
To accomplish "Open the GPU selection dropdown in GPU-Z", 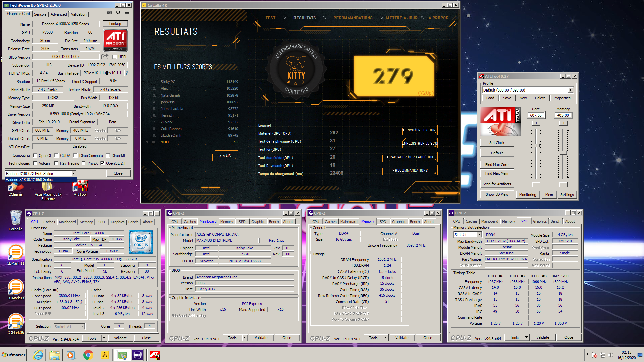I will [73, 173].
